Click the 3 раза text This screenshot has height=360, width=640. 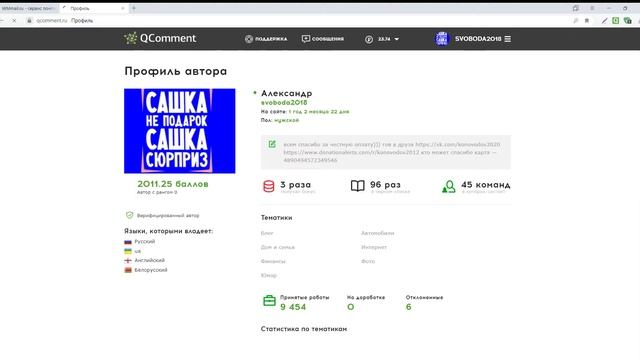[x=296, y=185]
